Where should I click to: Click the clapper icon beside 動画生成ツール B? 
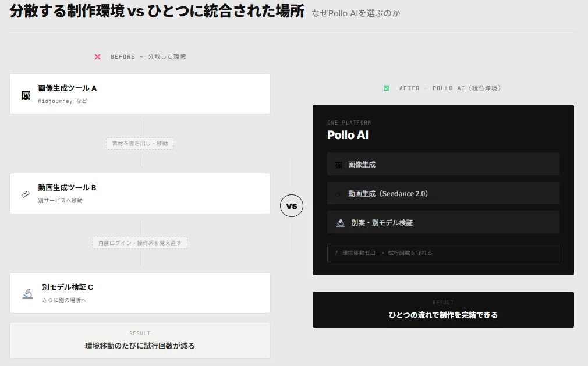(x=26, y=194)
